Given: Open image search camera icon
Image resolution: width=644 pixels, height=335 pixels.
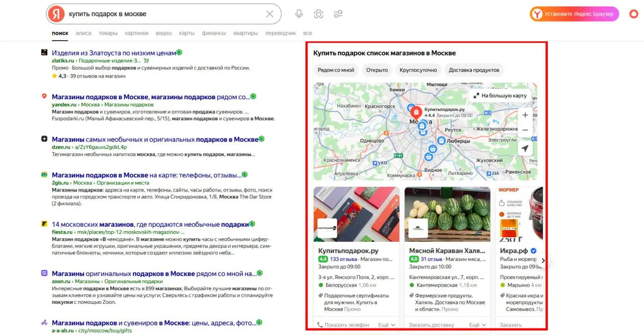Looking at the screenshot, I should click(x=318, y=14).
